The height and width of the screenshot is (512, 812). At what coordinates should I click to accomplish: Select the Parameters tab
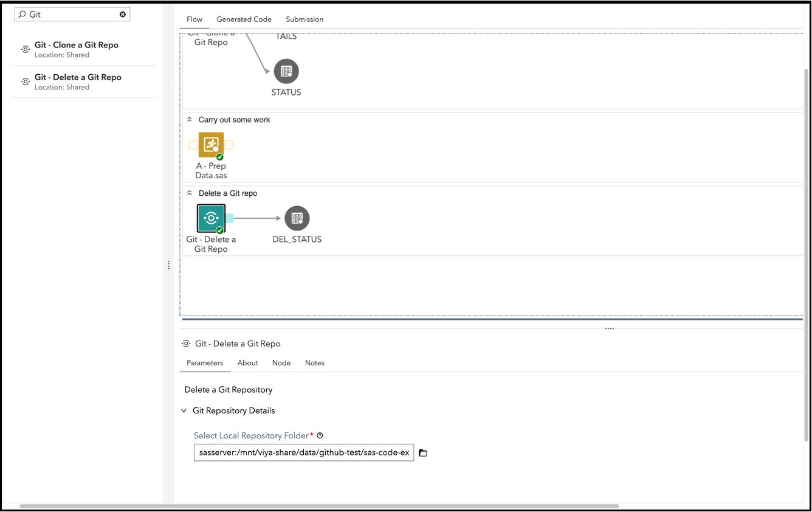pyautogui.click(x=205, y=363)
